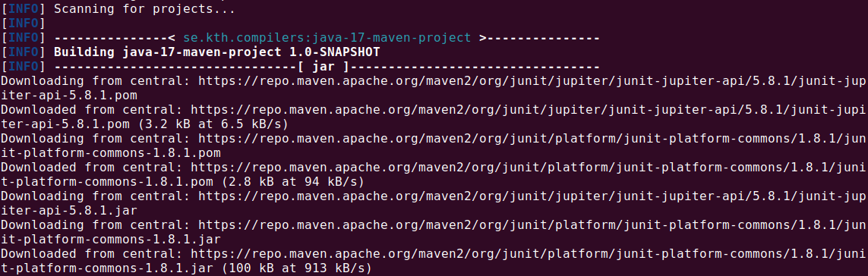Click the "(100 kB at 913 kB/s)" download speed
This screenshot has width=868, height=276.
[297, 268]
